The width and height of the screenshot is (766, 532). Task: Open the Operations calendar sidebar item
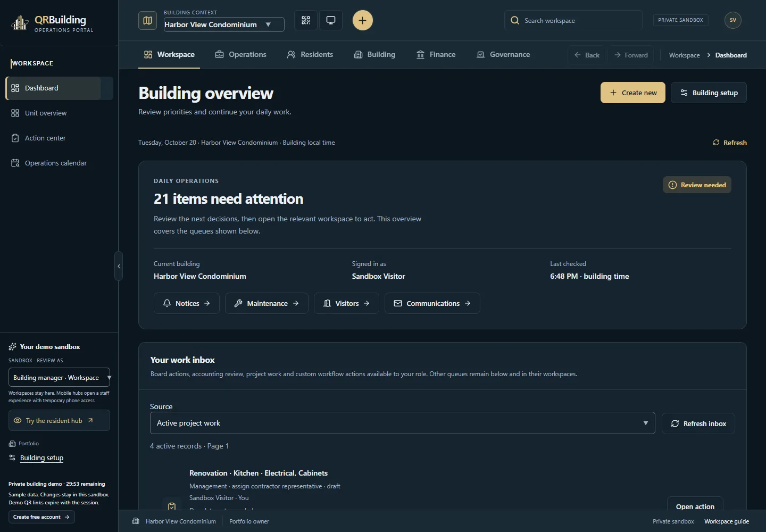tap(59, 163)
